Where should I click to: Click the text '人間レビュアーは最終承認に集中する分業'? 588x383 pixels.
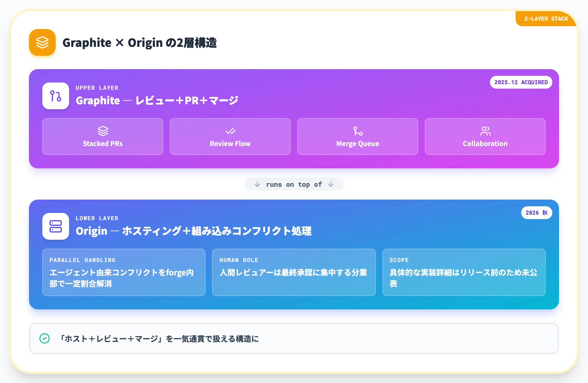pyautogui.click(x=293, y=272)
